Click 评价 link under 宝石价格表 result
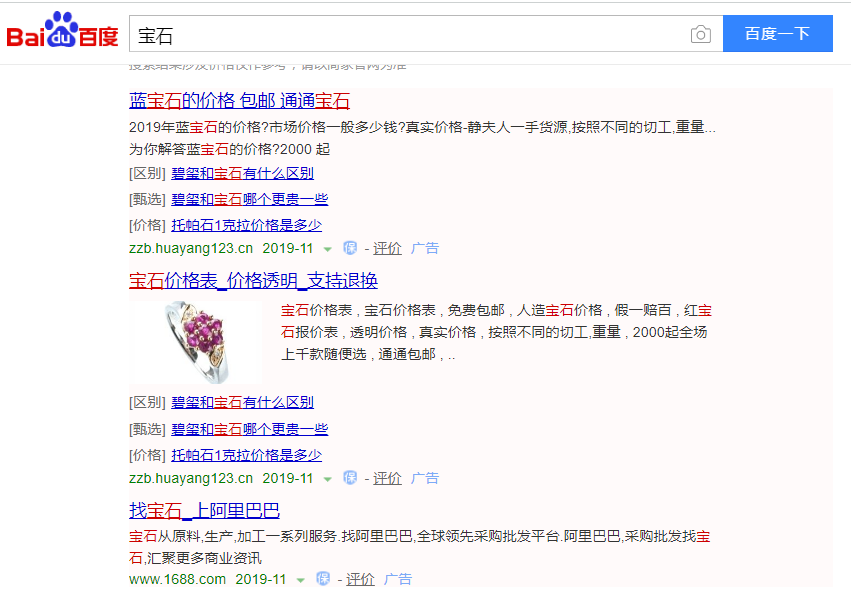Screen dimensions: 851x606 [x=387, y=479]
